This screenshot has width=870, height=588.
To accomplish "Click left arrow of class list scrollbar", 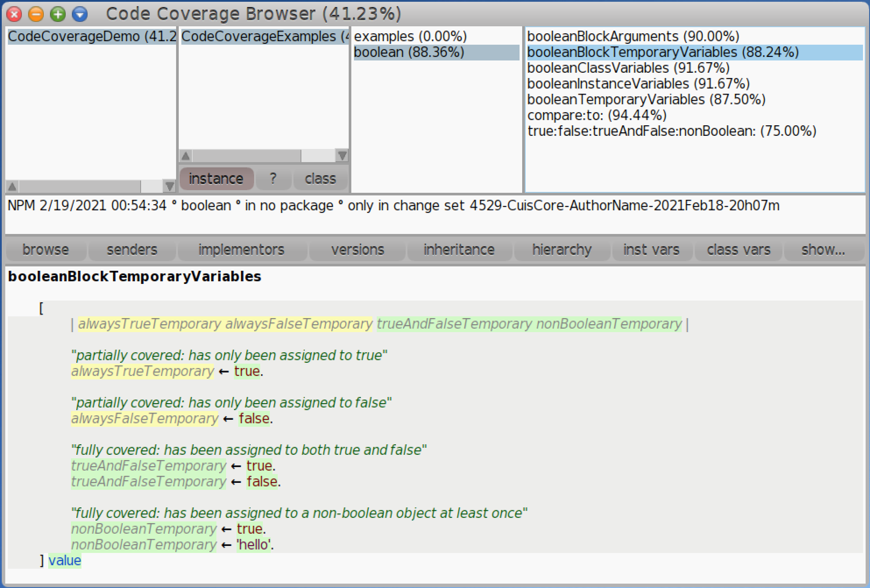I will [186, 156].
